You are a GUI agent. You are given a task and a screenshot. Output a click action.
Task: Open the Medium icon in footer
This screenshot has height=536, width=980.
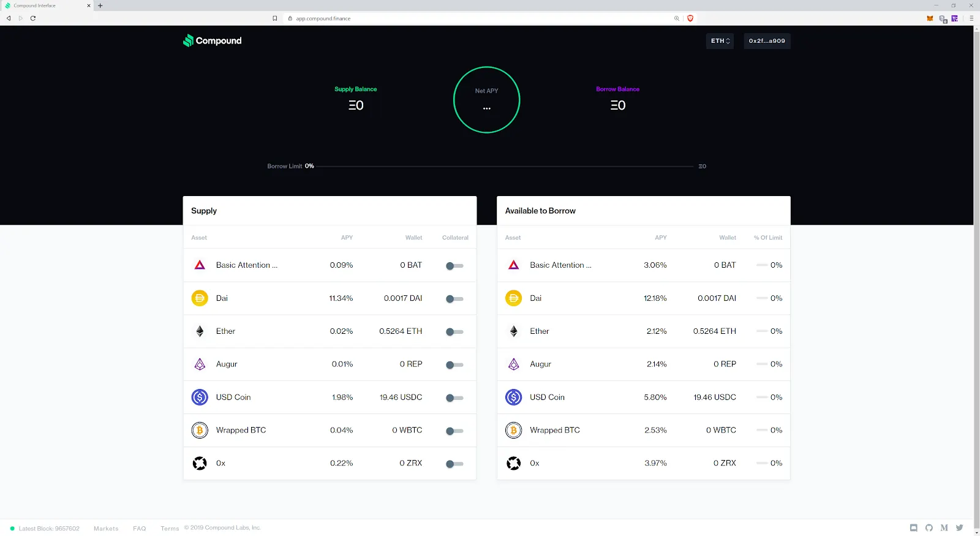click(x=944, y=528)
